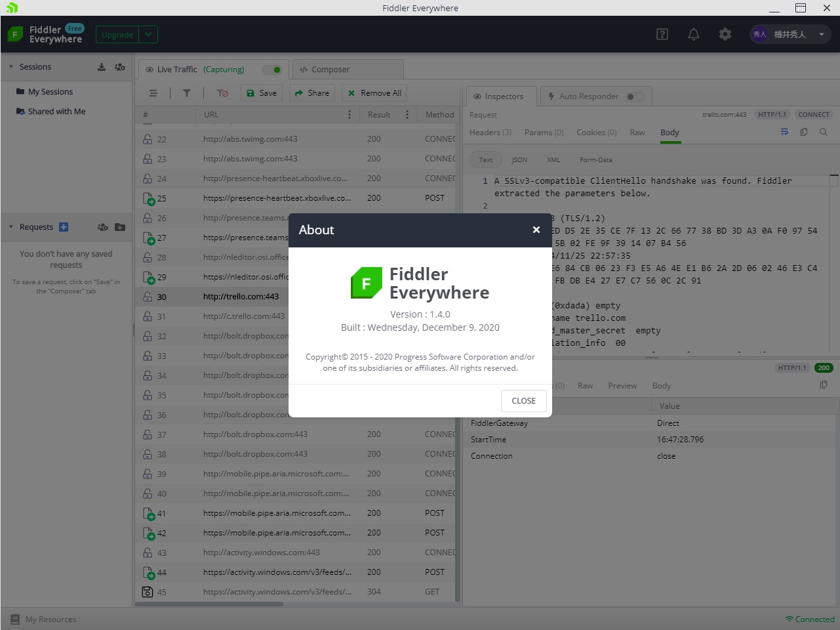
Task: Open the columns list icon left of filter
Action: [x=153, y=93]
